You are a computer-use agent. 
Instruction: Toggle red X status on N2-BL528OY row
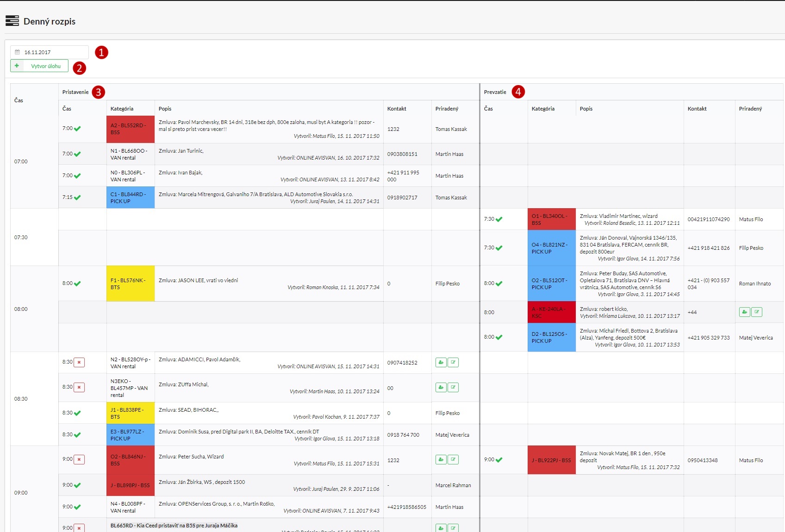(x=79, y=363)
